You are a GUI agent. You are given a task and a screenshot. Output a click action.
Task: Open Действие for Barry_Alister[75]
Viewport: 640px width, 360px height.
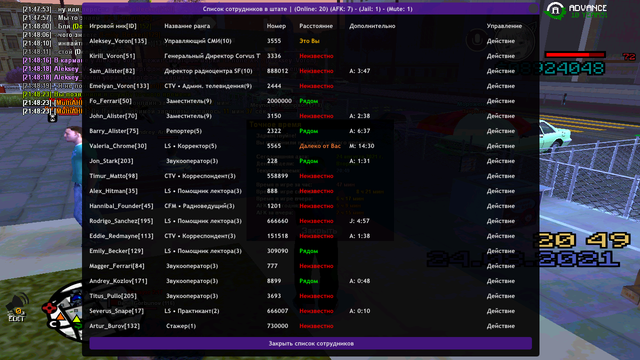(x=500, y=131)
